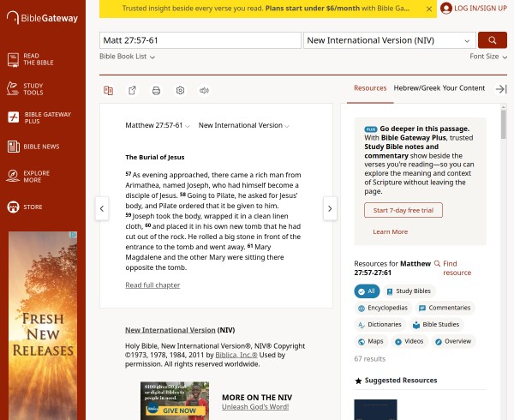Open New International Version copyright link

170,330
